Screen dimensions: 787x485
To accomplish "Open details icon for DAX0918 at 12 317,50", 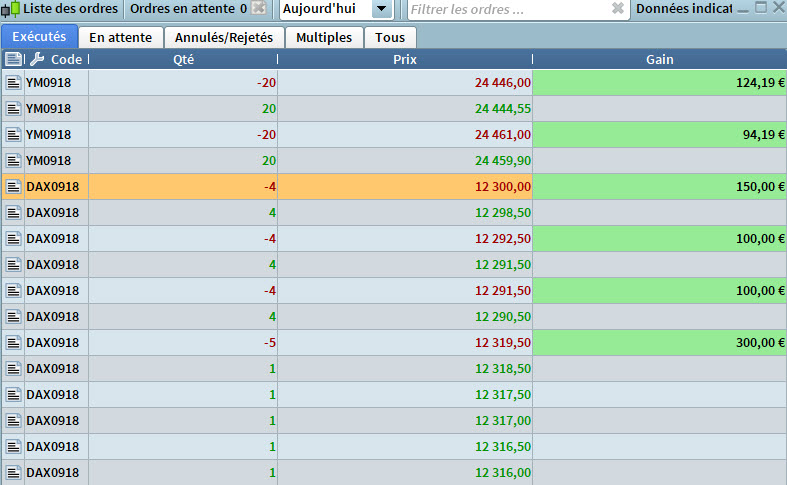I will coord(13,395).
